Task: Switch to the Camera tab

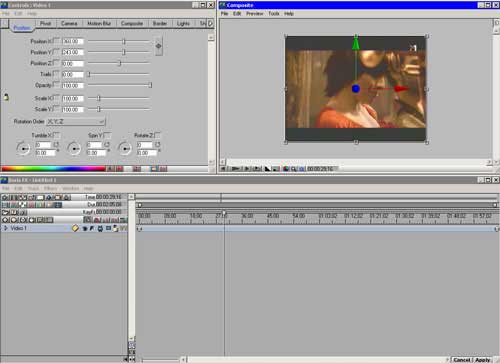Action: point(69,23)
